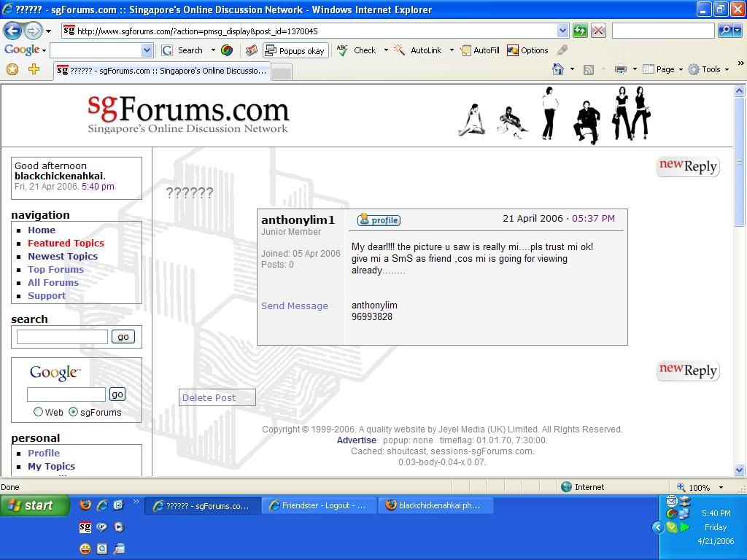Click the Delete Post link
747x560 pixels.
coord(209,397)
